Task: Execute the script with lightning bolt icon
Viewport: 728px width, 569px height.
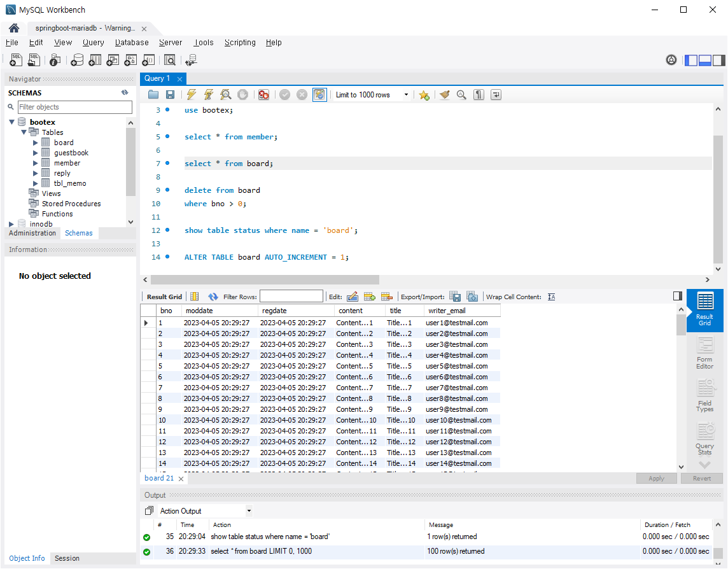Action: coord(192,95)
